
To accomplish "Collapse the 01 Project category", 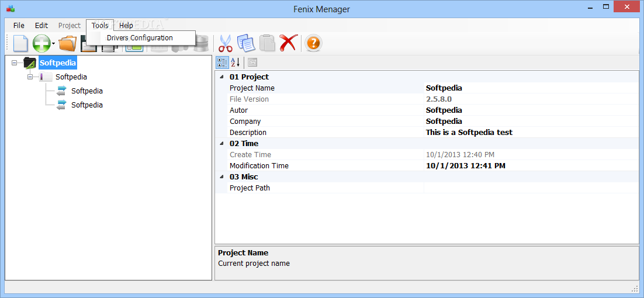I will [222, 77].
